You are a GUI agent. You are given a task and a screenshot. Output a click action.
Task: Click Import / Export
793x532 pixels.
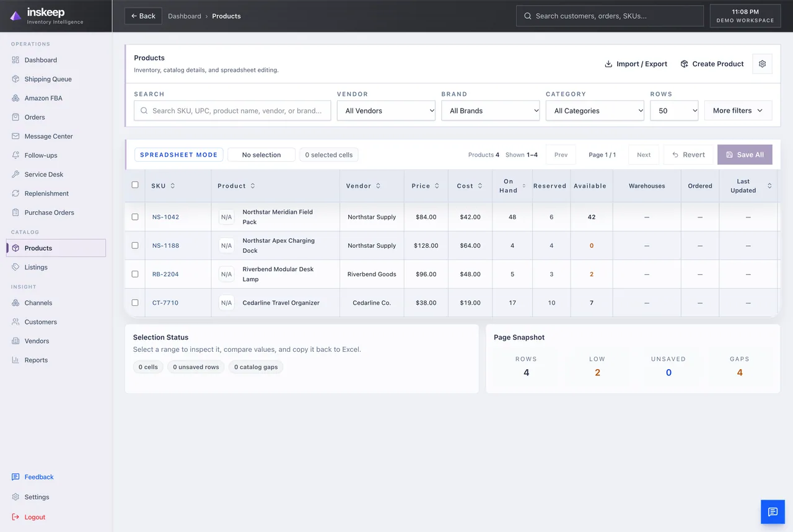click(x=636, y=64)
